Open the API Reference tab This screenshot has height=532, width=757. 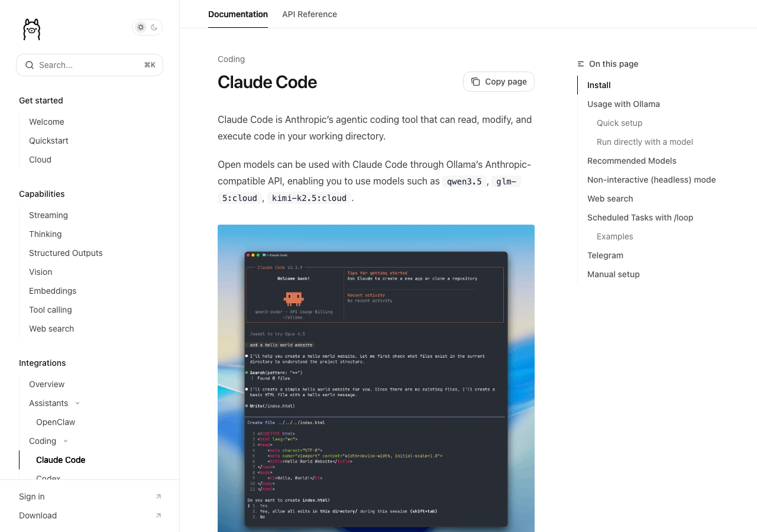309,14
